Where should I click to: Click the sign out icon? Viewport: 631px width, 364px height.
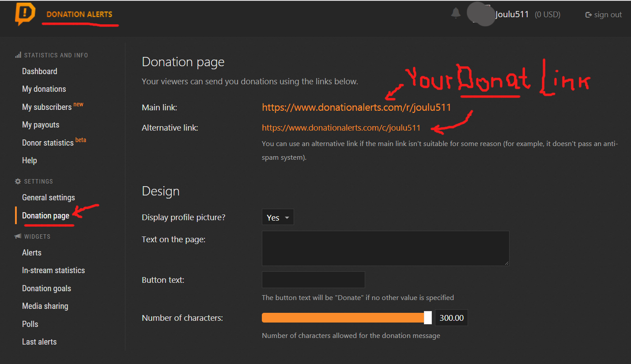click(x=588, y=15)
